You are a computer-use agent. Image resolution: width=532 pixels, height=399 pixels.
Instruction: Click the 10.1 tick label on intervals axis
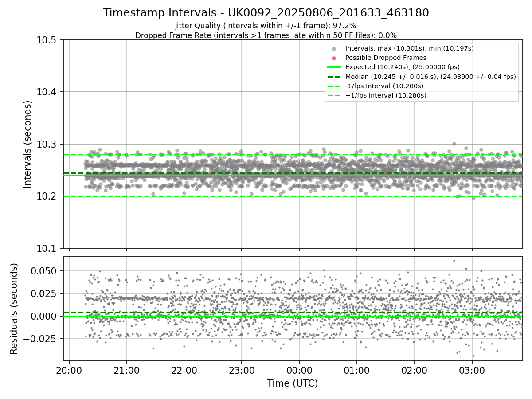[x=47, y=248]
